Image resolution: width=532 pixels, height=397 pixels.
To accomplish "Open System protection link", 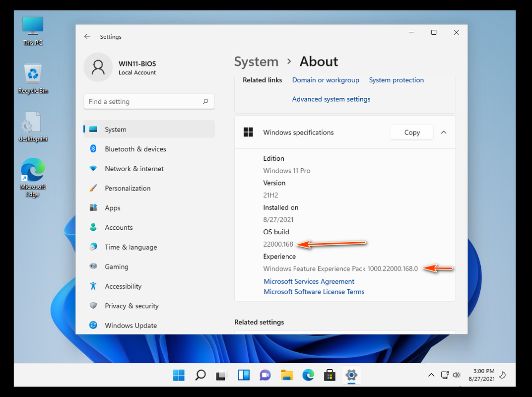I will (x=397, y=80).
